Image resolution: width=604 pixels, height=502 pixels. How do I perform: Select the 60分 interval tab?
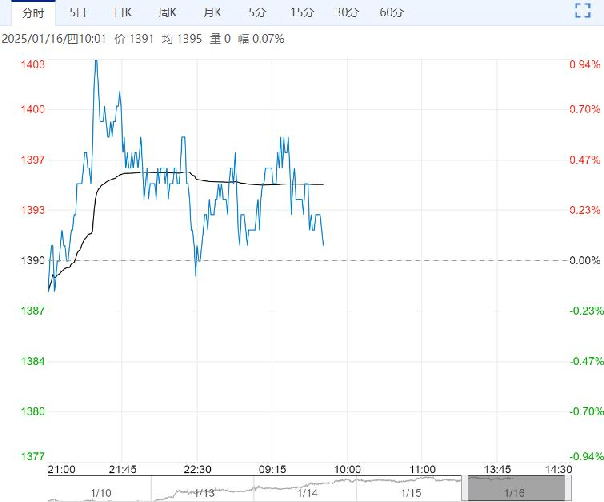pyautogui.click(x=392, y=13)
